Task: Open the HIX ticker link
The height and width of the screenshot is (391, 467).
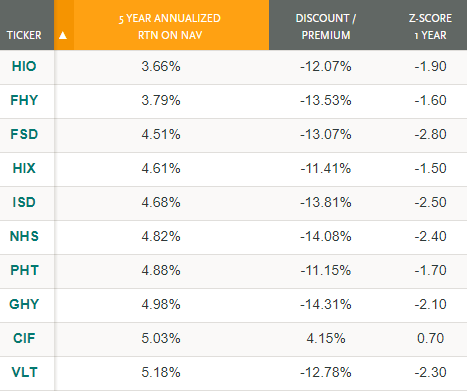Action: click(24, 168)
